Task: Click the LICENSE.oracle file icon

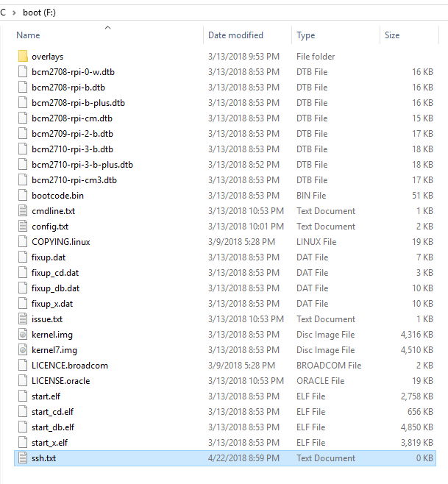Action: (23, 380)
